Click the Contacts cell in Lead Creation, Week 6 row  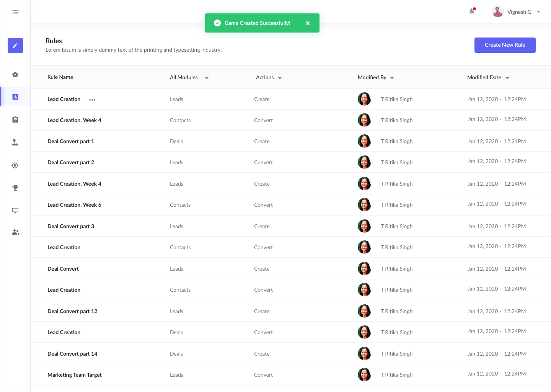point(180,205)
